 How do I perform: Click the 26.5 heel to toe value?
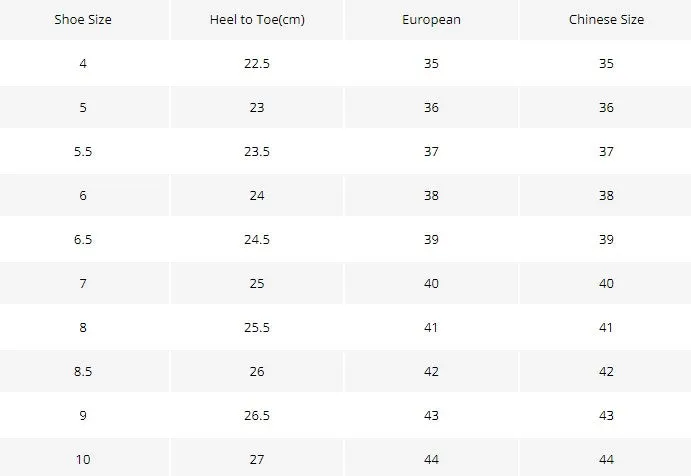click(257, 415)
